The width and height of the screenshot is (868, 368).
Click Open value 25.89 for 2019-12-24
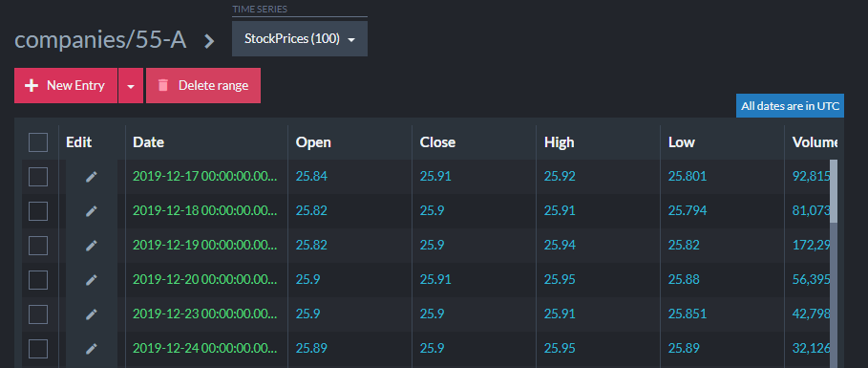coord(311,349)
